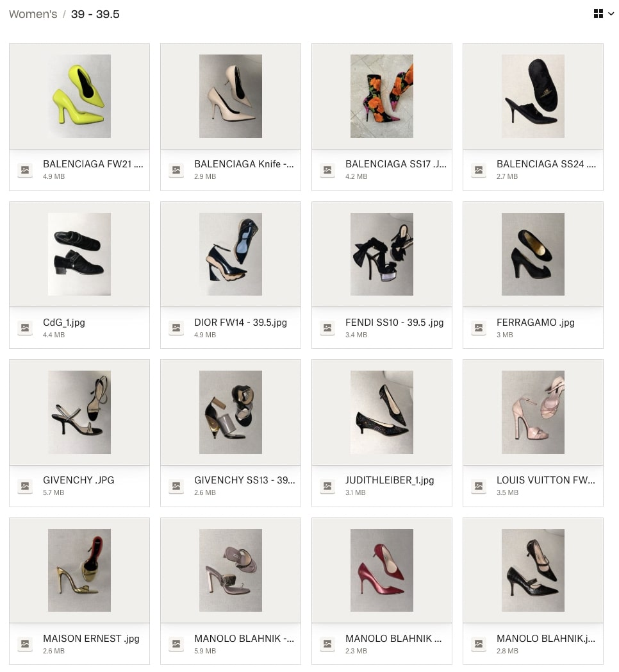The height and width of the screenshot is (672, 619).
Task: Click file icon beside FENDI SS10 - 39.5 .jpg
Action: pyautogui.click(x=327, y=328)
